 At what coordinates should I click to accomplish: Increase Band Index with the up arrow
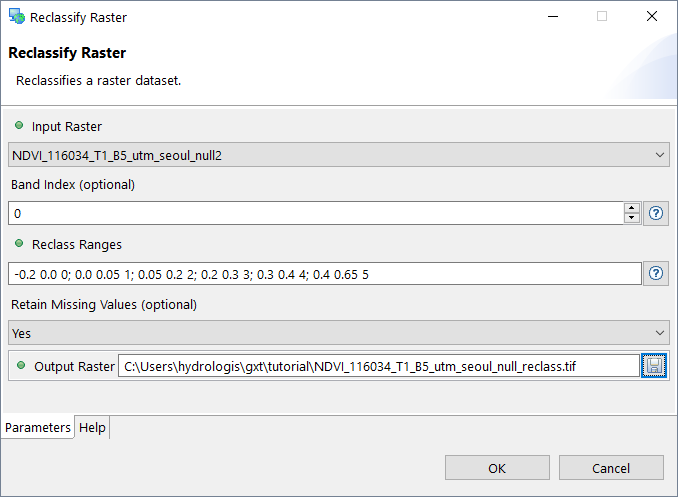click(631, 208)
